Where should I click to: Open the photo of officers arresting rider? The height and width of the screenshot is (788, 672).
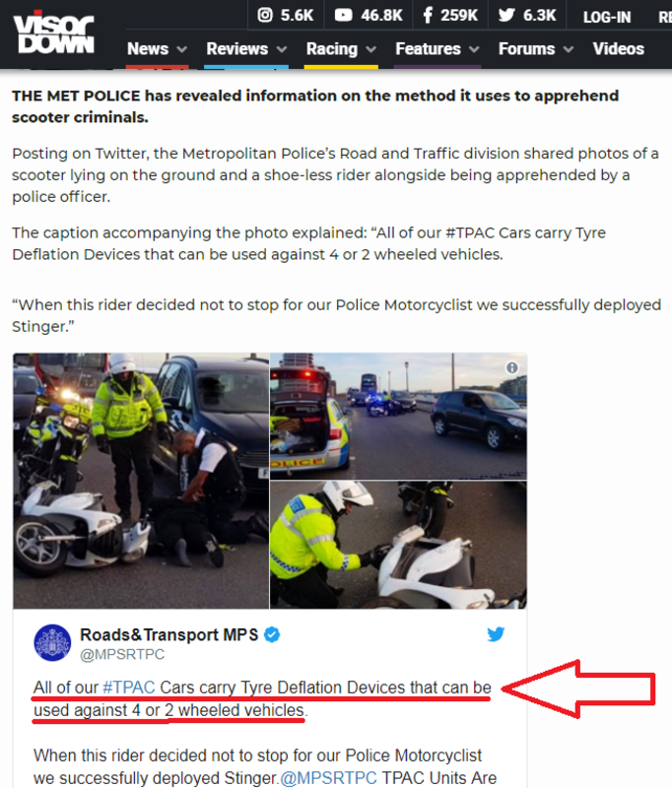click(141, 481)
